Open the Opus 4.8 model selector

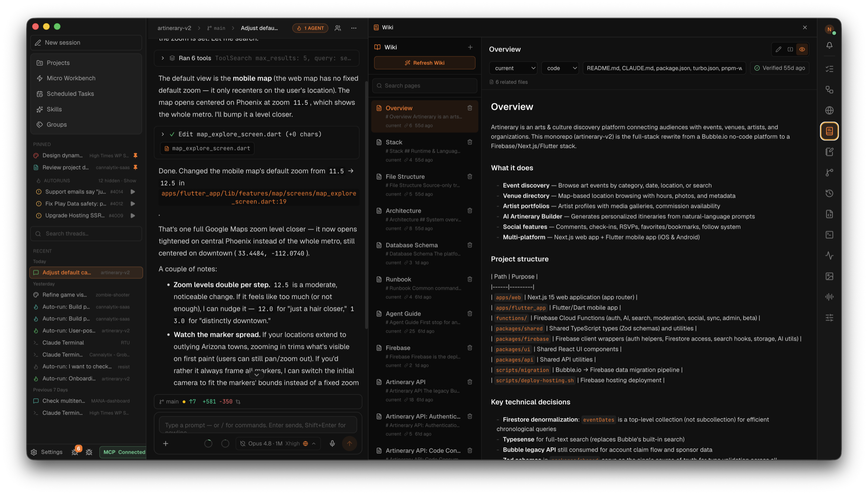tap(278, 443)
